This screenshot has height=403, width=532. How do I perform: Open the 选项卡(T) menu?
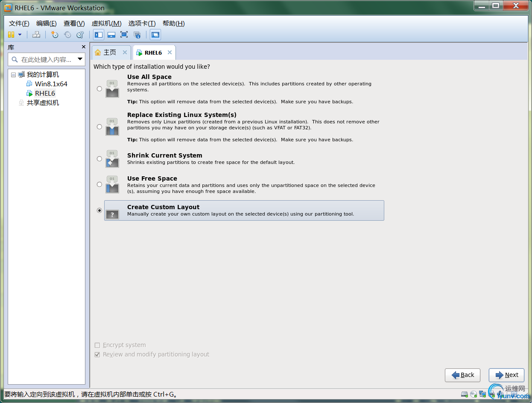142,23
